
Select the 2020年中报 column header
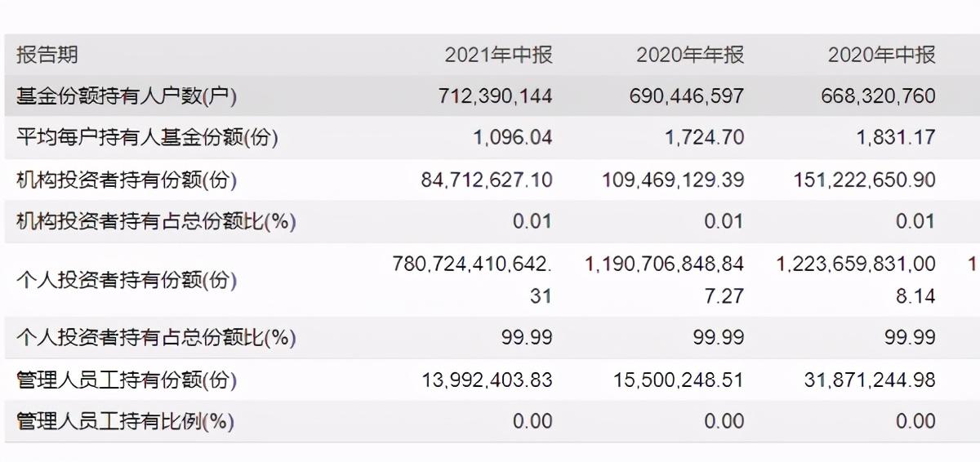(882, 55)
